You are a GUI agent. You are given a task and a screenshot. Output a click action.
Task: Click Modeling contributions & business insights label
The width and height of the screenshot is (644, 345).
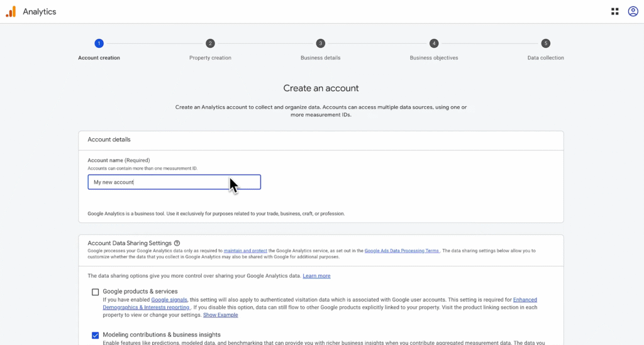tap(162, 335)
